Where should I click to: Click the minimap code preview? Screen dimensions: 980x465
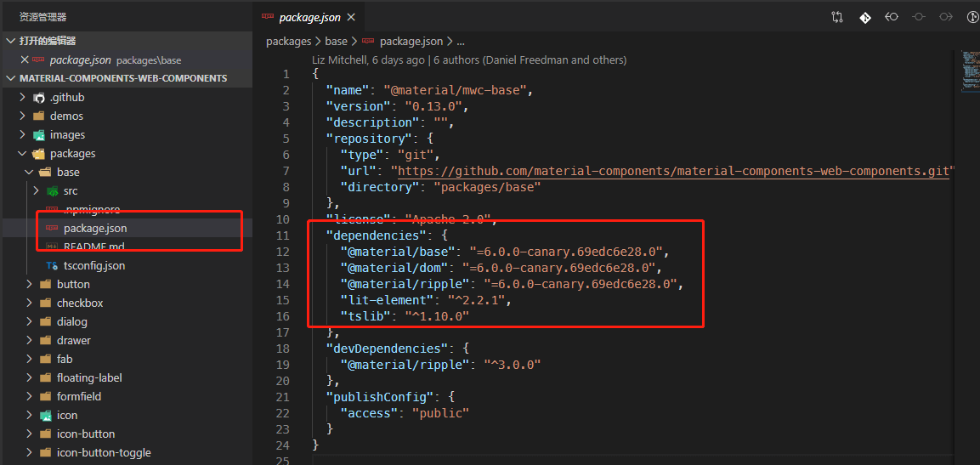click(x=969, y=72)
